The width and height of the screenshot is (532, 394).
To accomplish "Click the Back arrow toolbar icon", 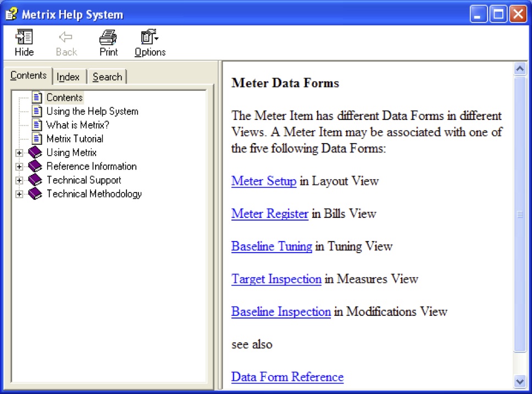I will 65,37.
